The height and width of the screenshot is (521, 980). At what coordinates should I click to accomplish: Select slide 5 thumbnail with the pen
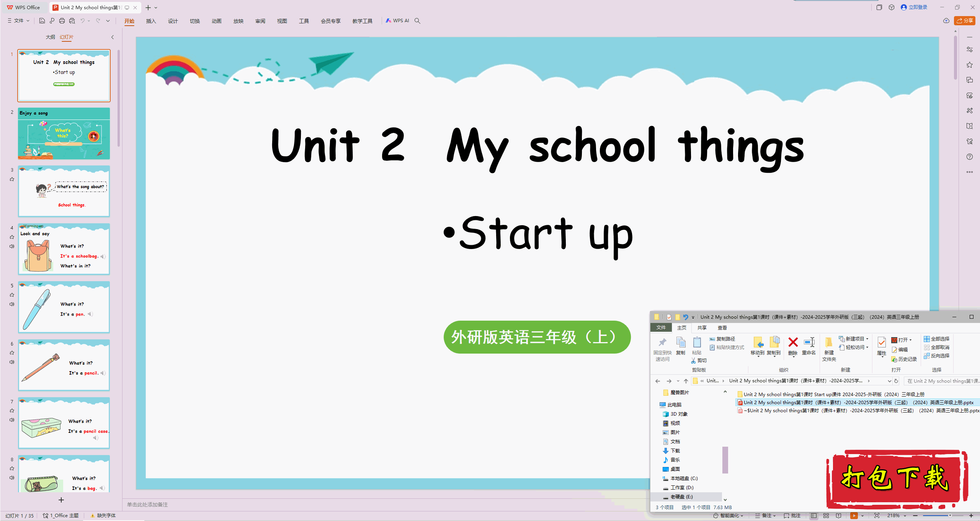(64, 307)
